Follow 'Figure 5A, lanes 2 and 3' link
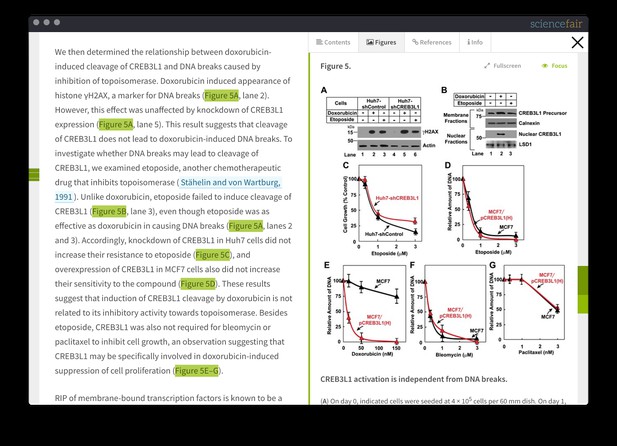The width and height of the screenshot is (617, 446). tap(246, 226)
